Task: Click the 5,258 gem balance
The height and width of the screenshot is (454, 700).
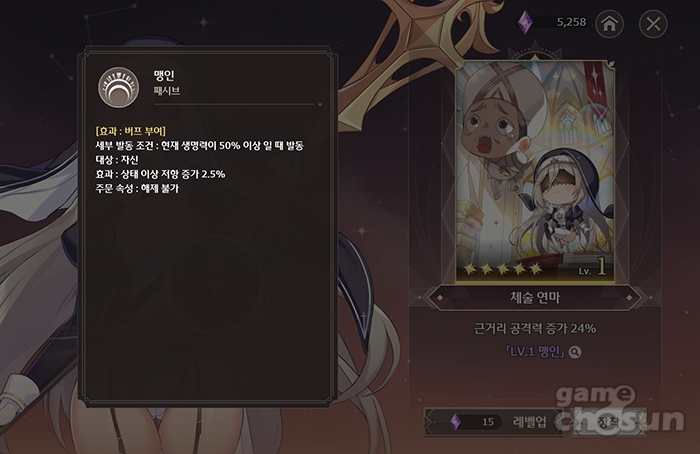Action: tap(571, 22)
